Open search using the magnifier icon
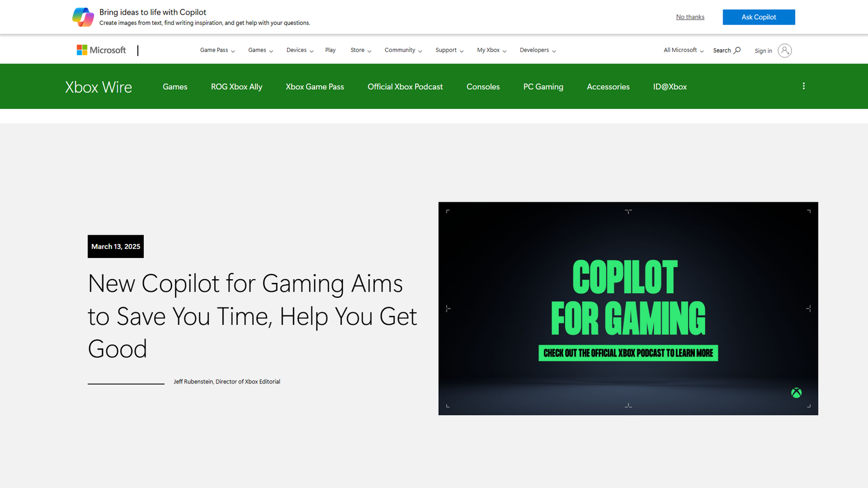Screen dimensions: 868x488 click(736, 50)
